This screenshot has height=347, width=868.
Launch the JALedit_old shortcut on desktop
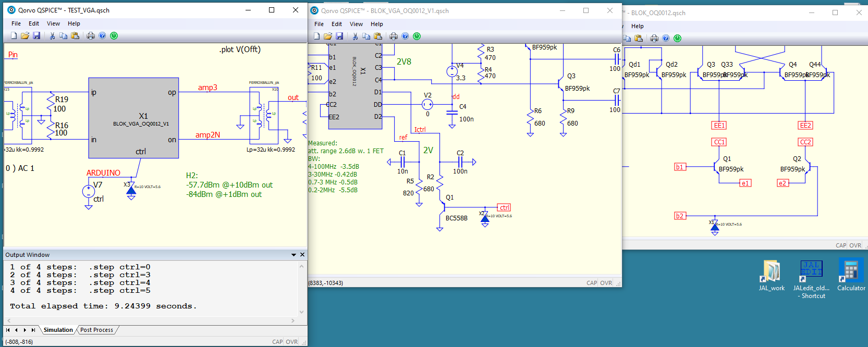(x=811, y=280)
